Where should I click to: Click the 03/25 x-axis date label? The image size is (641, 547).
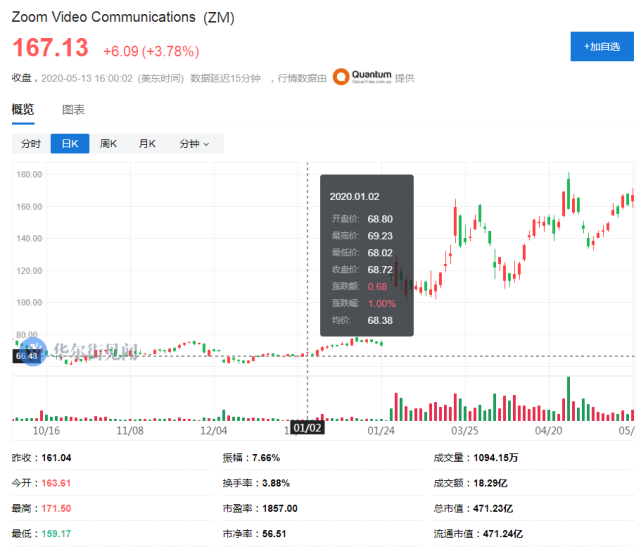464,430
